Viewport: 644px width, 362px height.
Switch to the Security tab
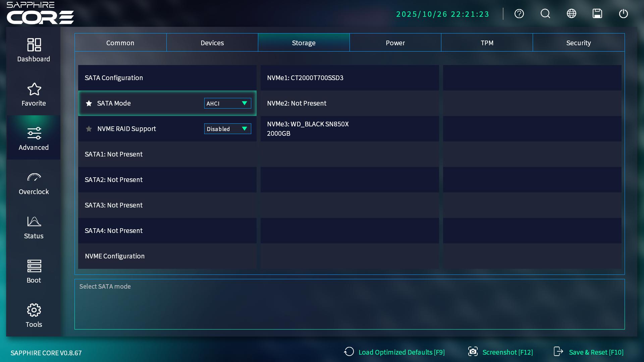pyautogui.click(x=578, y=43)
